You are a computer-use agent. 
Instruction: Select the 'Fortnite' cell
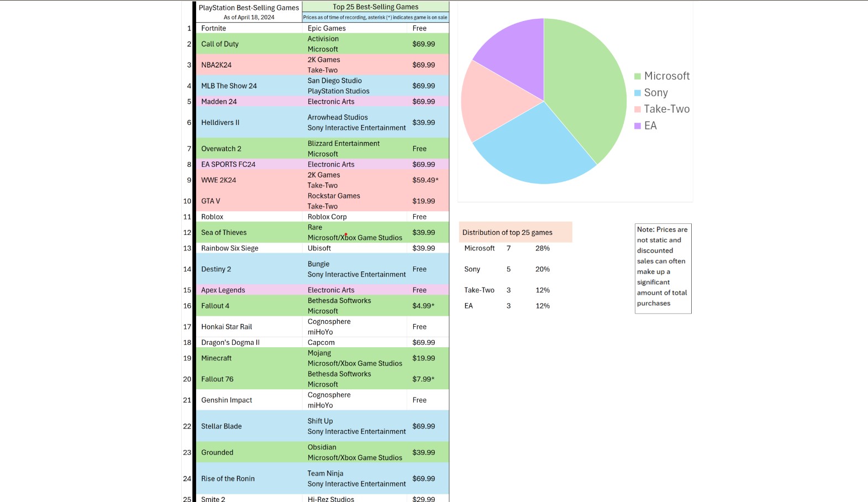(249, 28)
